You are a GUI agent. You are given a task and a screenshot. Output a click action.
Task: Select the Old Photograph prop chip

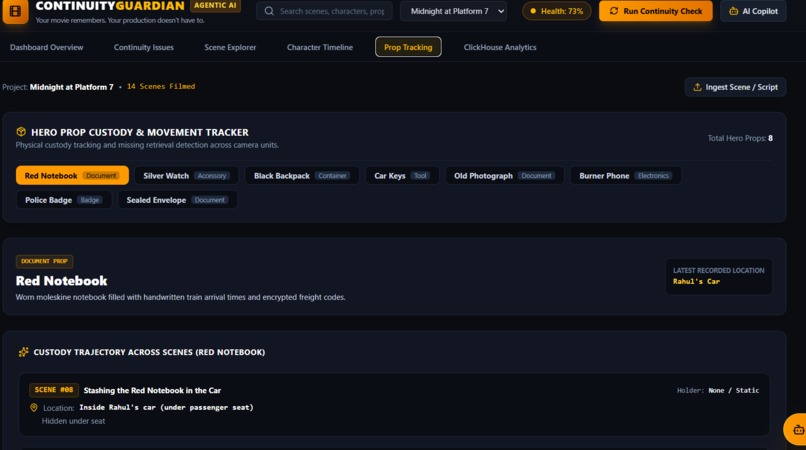(504, 175)
